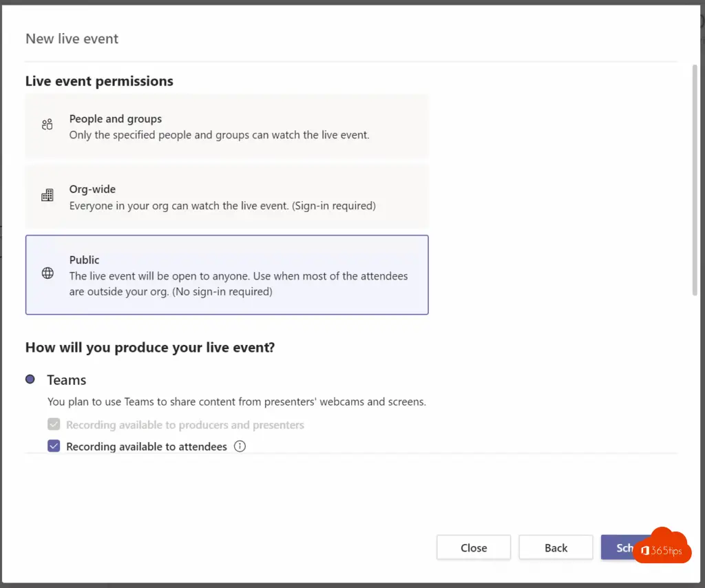705x588 pixels.
Task: Select the Org-wide permission title
Action: pos(92,189)
